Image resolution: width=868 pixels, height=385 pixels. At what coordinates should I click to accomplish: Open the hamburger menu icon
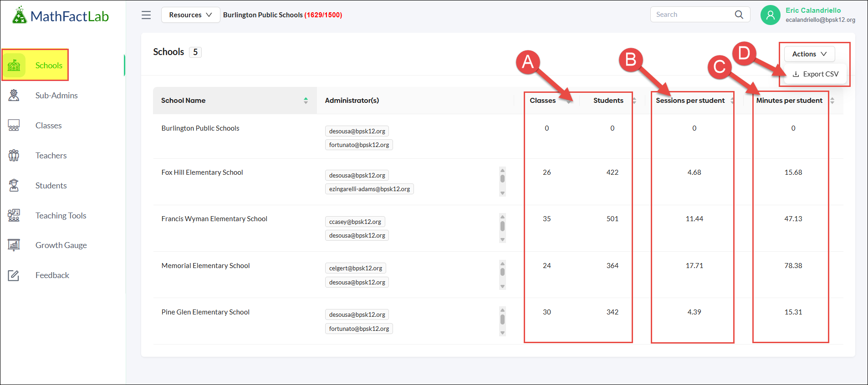(x=146, y=15)
